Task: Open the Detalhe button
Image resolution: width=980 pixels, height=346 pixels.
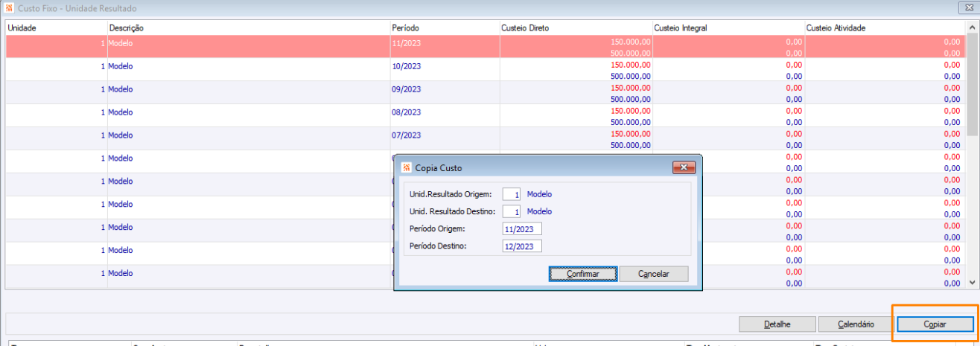Action: point(777,324)
